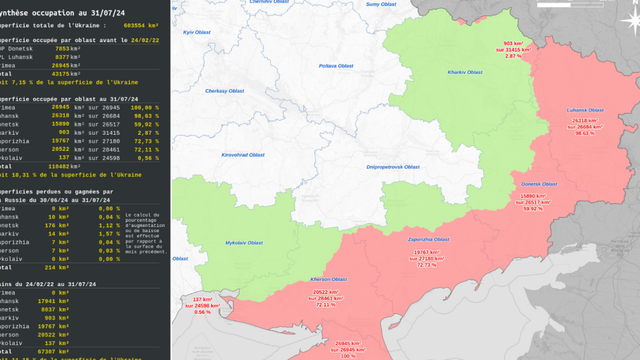Select the Dnipropetrovsk Oblast label
The height and width of the screenshot is (360, 640).
(x=393, y=167)
